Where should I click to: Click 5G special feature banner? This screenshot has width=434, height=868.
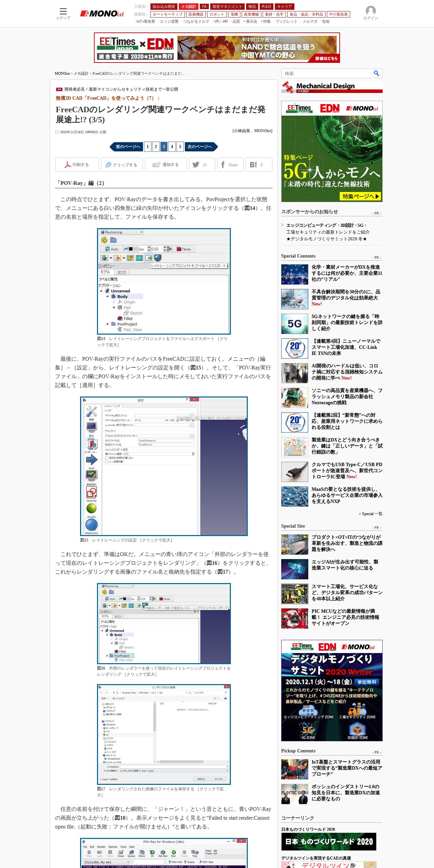tap(332, 151)
